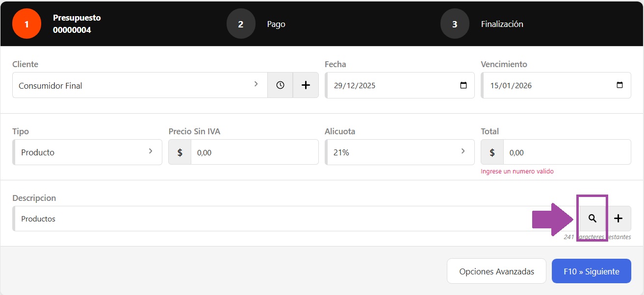Open calendar picker for Fecha field
This screenshot has height=295, width=644.
[x=464, y=85]
